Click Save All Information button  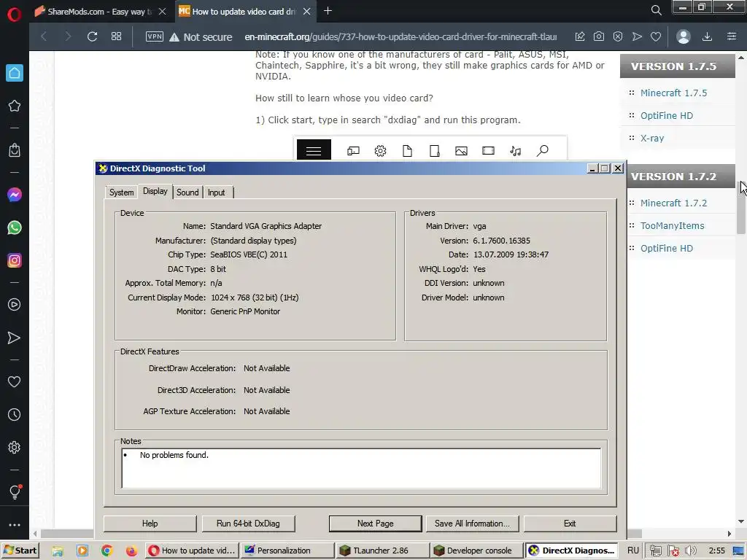[472, 524]
